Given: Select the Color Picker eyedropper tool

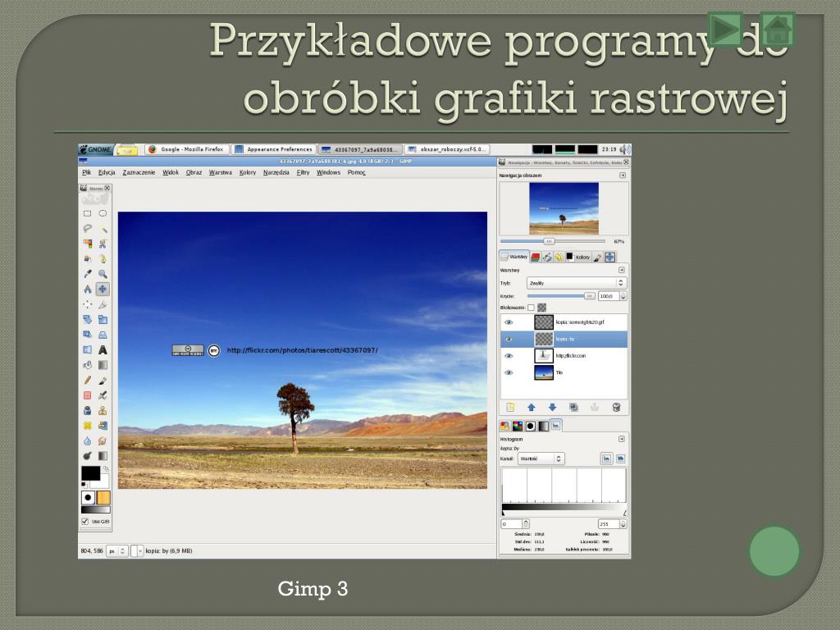Looking at the screenshot, I should (x=87, y=274).
